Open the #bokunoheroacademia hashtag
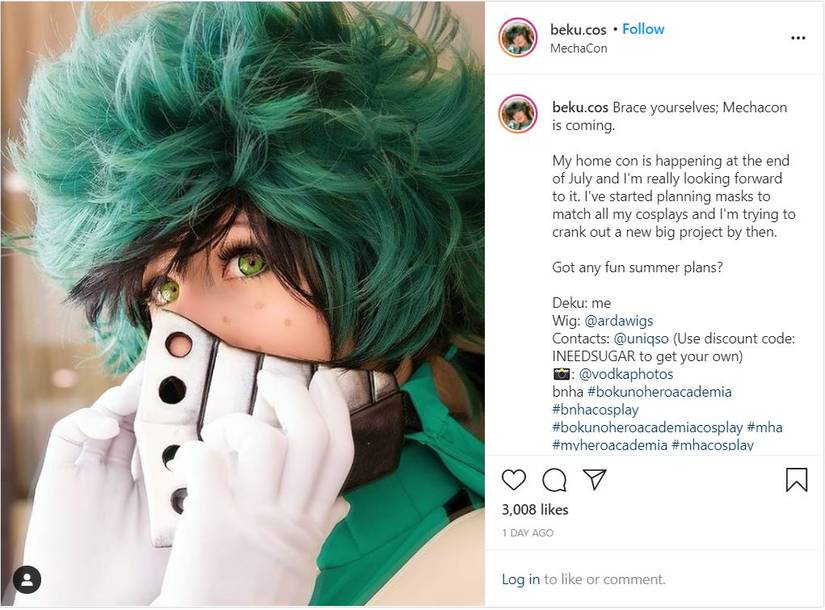The height and width of the screenshot is (610, 825). click(x=659, y=392)
